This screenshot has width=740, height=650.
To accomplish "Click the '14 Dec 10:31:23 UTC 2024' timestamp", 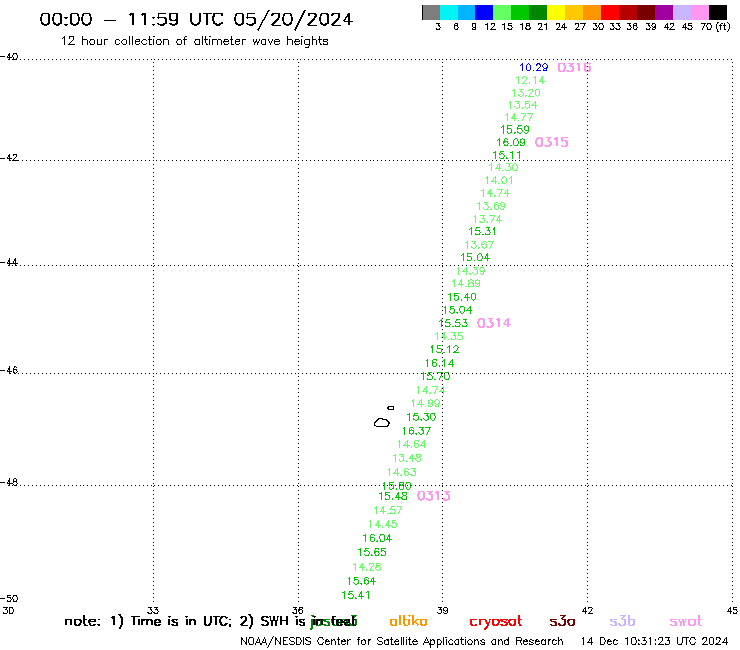I will (x=655, y=641).
